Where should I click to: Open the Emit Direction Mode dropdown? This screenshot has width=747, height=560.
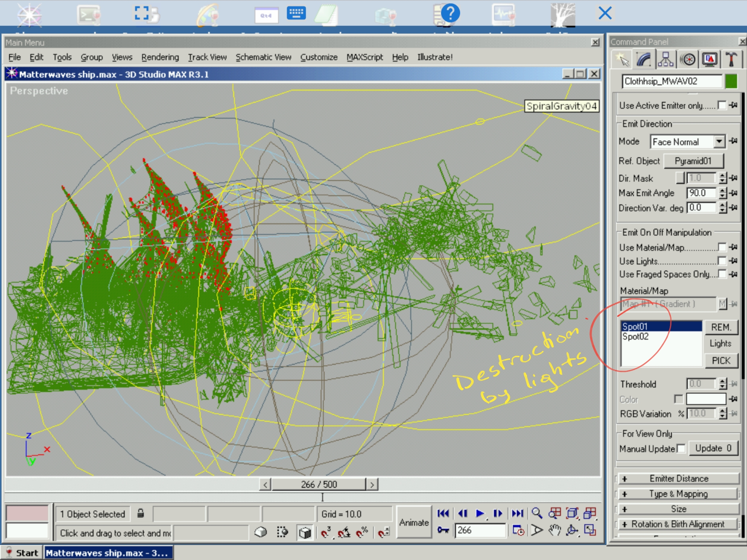[x=719, y=141]
